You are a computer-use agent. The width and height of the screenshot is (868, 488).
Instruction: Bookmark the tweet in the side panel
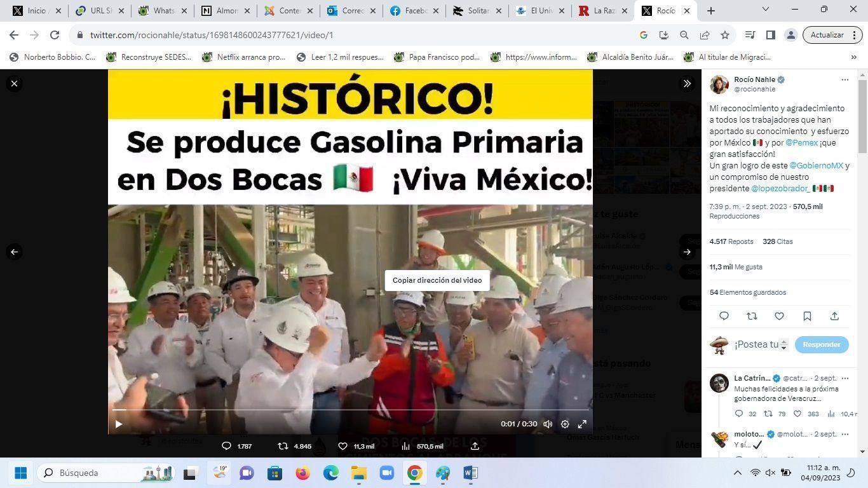(x=807, y=316)
